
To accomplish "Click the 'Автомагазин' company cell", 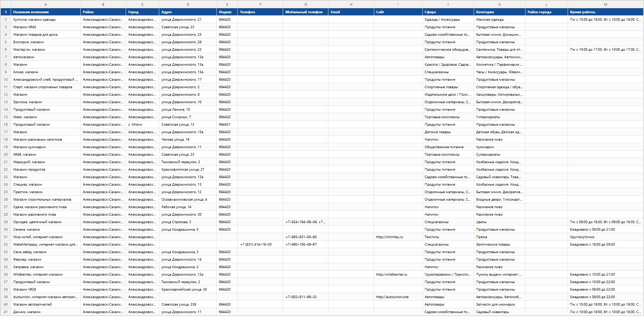I will (46, 57).
